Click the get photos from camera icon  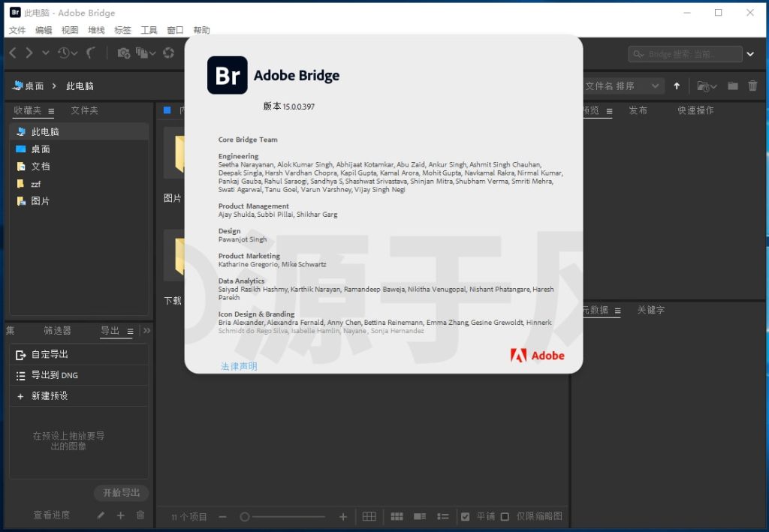[124, 53]
